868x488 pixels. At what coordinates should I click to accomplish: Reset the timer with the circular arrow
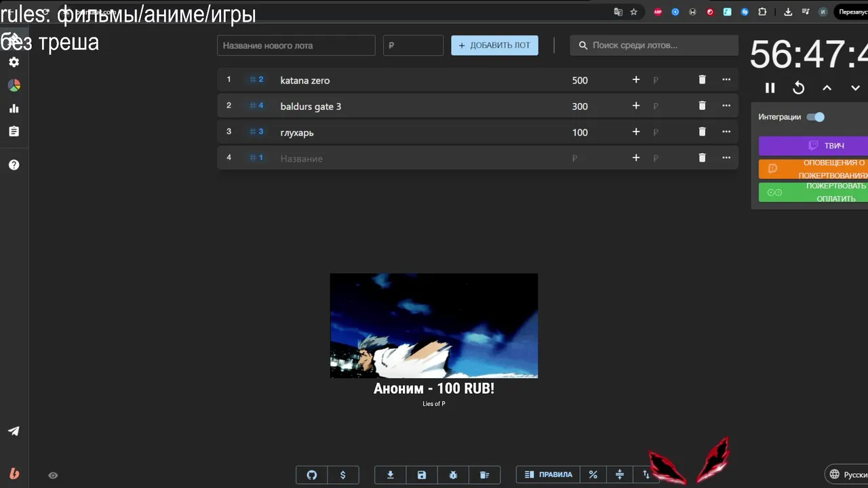(799, 87)
